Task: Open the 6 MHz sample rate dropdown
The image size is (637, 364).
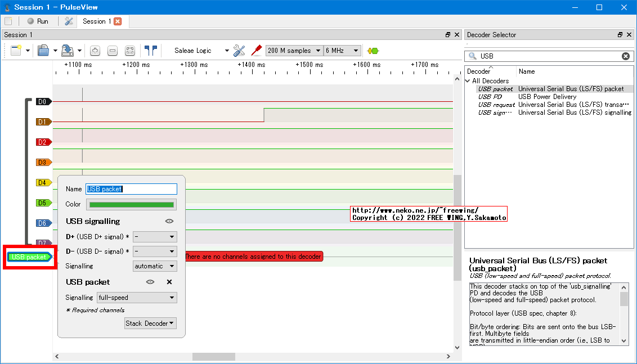Action: click(343, 51)
